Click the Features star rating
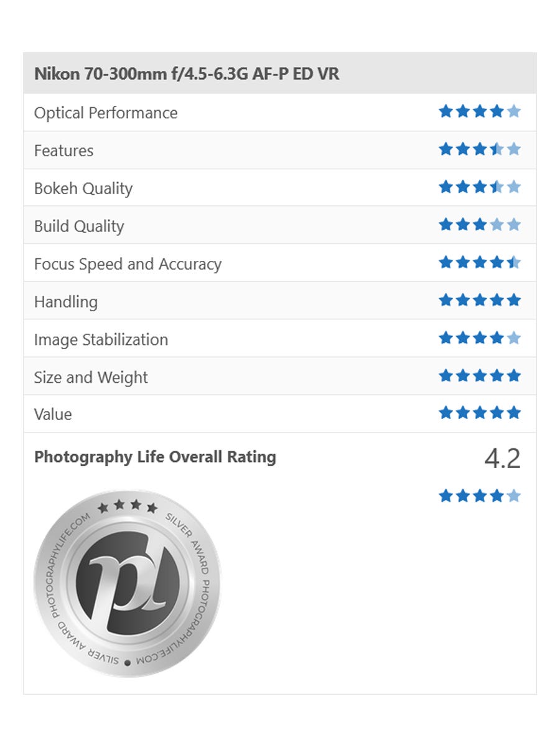 479,149
